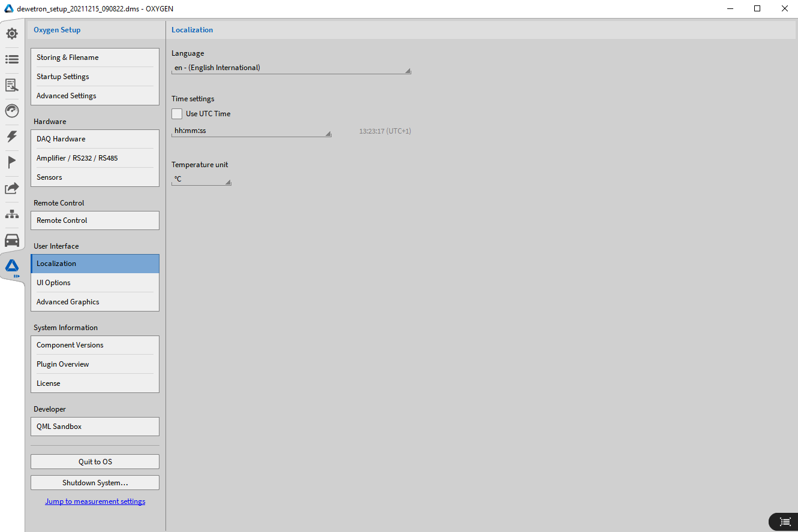Select the UI Options menu entry
The height and width of the screenshot is (532, 798).
click(95, 283)
